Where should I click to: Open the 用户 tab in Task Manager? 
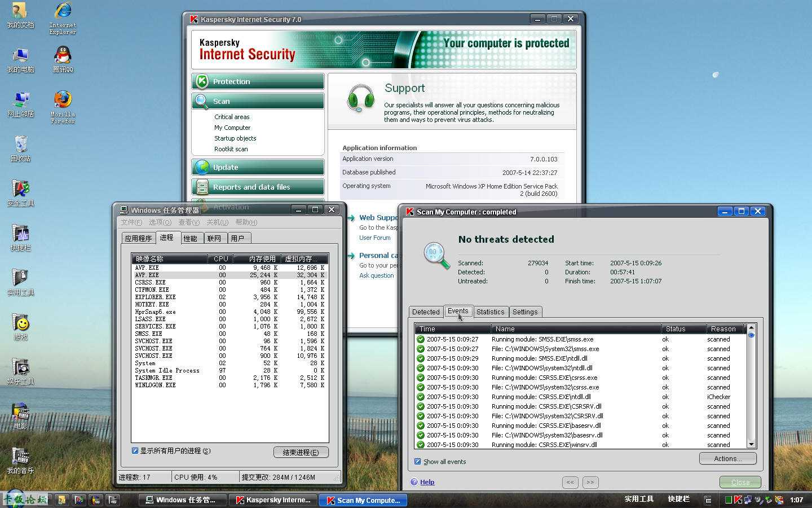pos(238,238)
